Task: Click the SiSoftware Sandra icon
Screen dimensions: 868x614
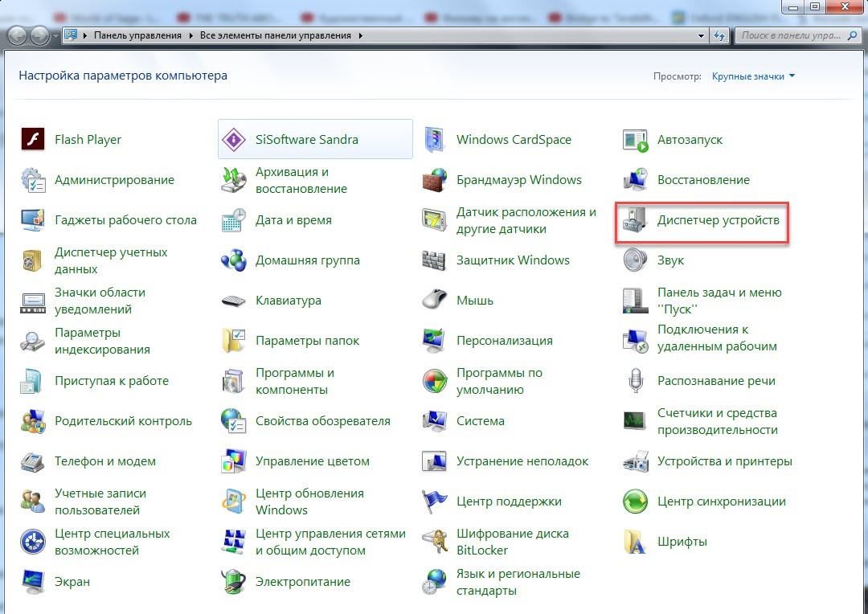Action: click(233, 140)
